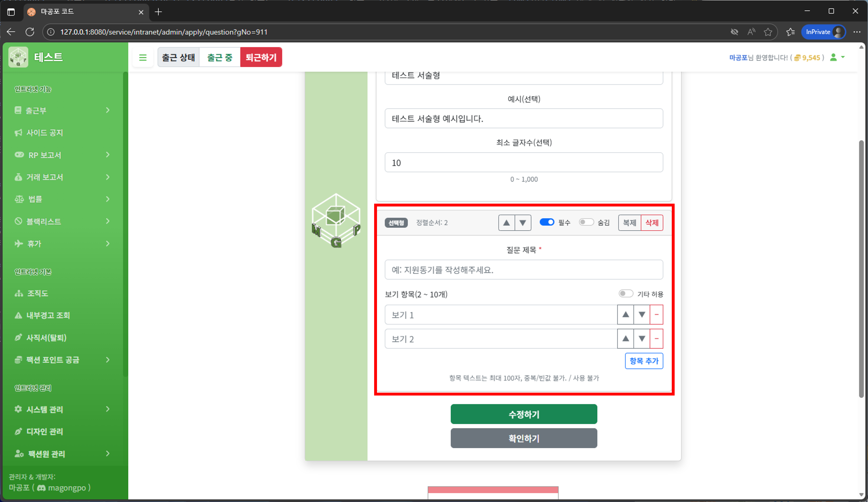Open the 내부경고 조회 warning icon
The height and width of the screenshot is (502, 868).
pyautogui.click(x=19, y=315)
